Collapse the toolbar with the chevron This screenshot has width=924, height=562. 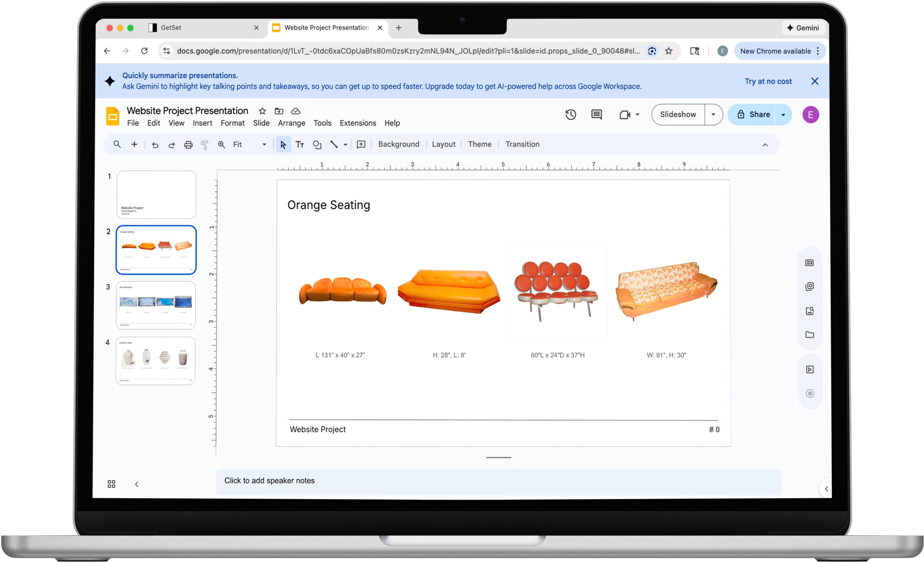click(765, 145)
